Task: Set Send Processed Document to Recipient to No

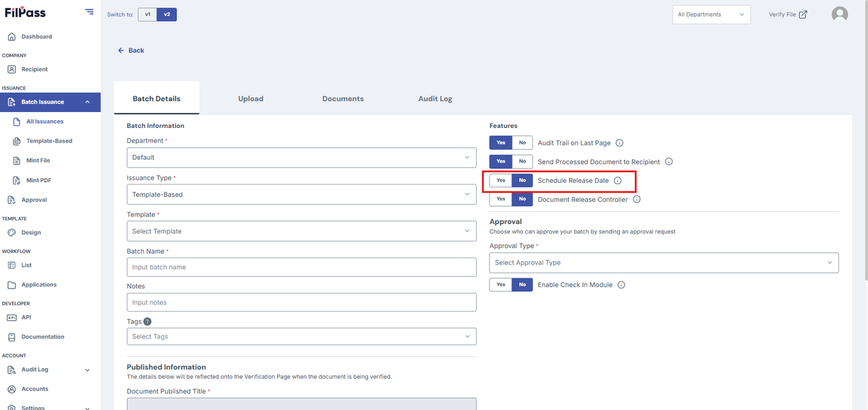Action: 522,162
